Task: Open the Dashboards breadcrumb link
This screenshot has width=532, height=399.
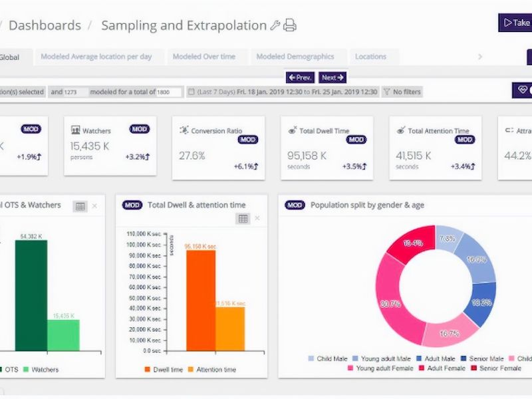Action: pos(45,25)
